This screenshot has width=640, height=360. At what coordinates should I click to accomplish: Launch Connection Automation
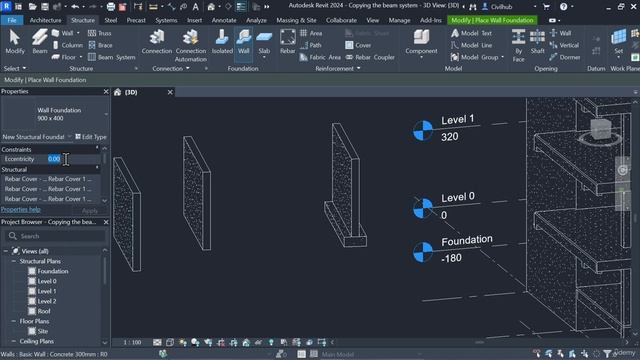coord(191,45)
